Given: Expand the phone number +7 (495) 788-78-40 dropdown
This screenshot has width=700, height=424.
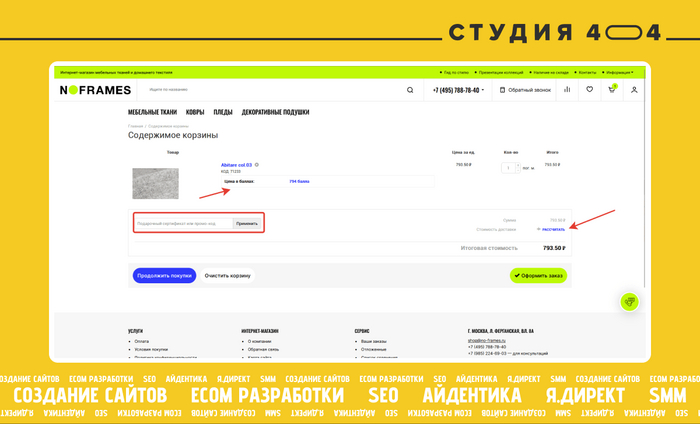Looking at the screenshot, I should [458, 90].
